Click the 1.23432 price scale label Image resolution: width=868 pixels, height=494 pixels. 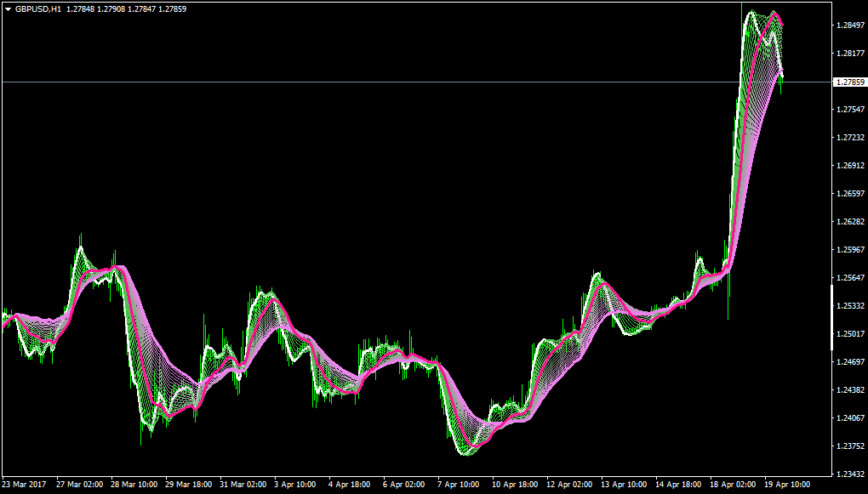coord(850,474)
